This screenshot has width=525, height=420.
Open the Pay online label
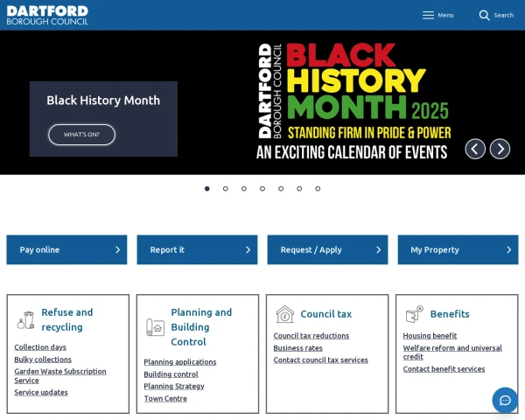[x=39, y=250]
